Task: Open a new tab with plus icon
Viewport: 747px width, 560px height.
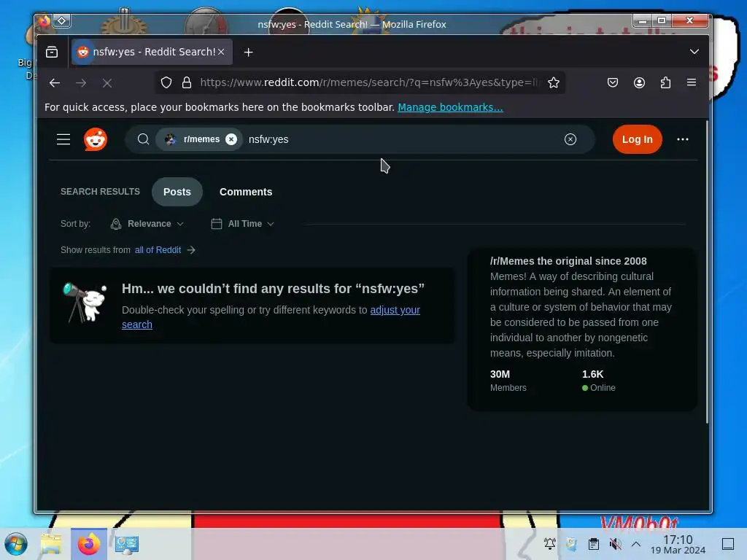Action: point(248,52)
